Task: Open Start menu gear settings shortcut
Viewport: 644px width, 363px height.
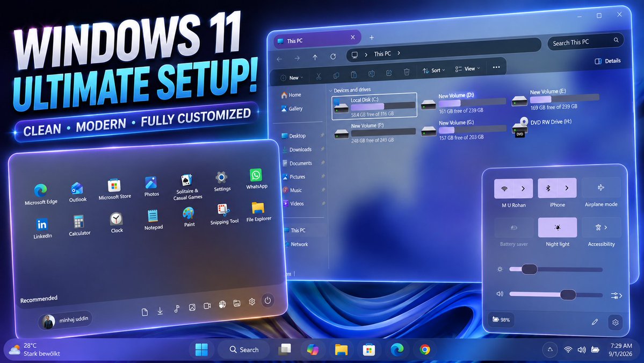Action: point(252,302)
